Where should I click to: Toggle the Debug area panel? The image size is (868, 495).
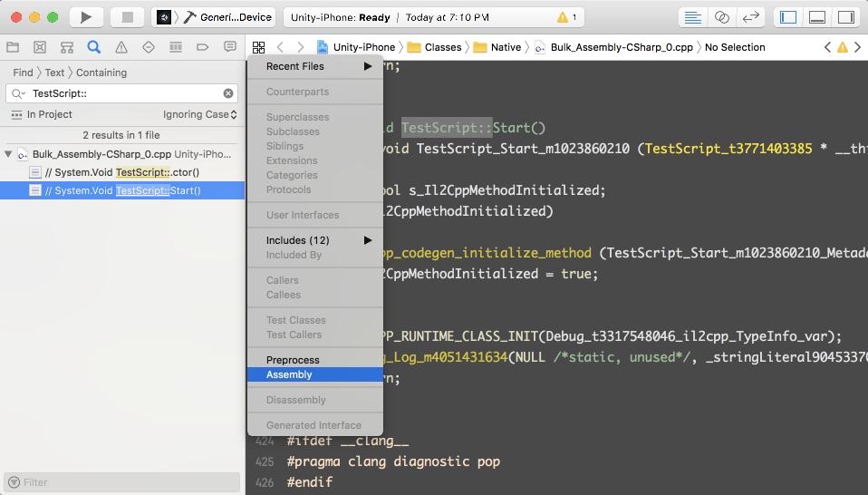coord(817,17)
